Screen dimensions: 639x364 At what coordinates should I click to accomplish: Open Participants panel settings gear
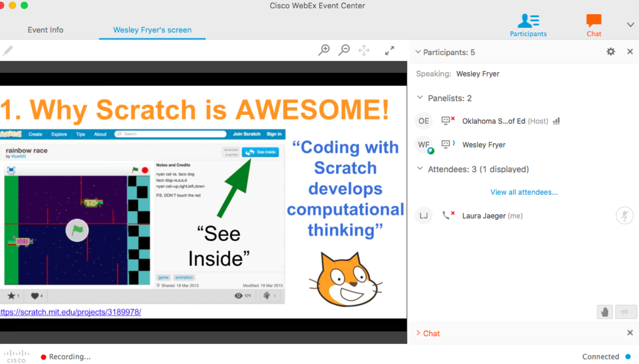(611, 52)
